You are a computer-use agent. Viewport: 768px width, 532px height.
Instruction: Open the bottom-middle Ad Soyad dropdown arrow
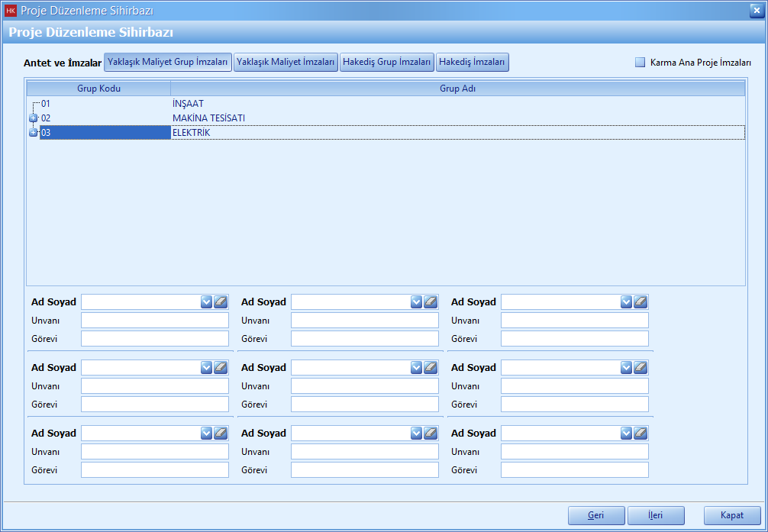tap(416, 434)
